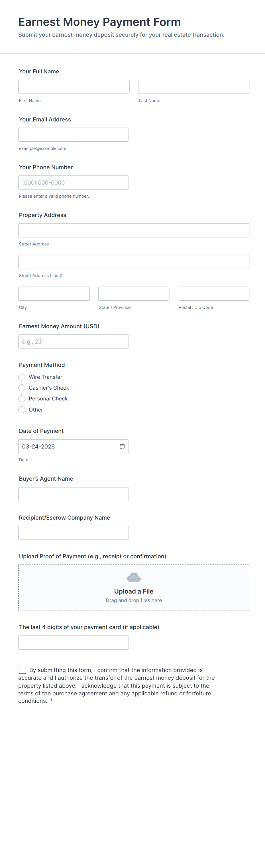
Task: Focus the Last Name input
Action: coord(193,87)
